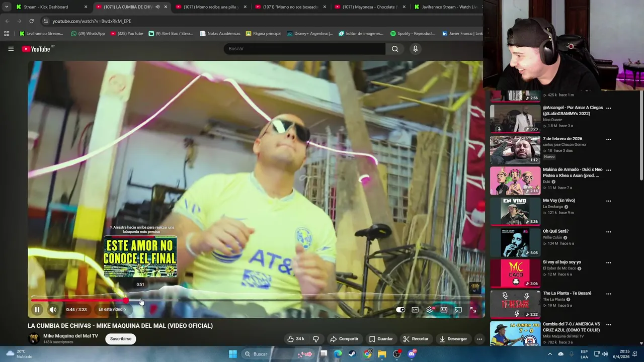Click the Compartir share button
644x362 pixels.
pos(345,339)
